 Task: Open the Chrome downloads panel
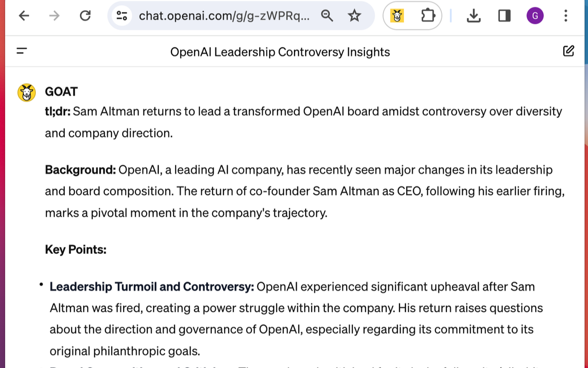pos(473,16)
